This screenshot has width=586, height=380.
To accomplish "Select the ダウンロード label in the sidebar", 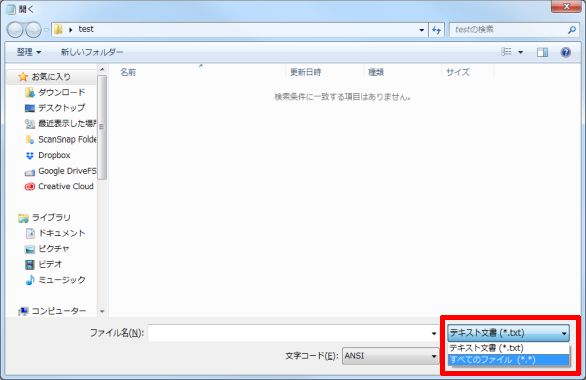I will click(62, 92).
